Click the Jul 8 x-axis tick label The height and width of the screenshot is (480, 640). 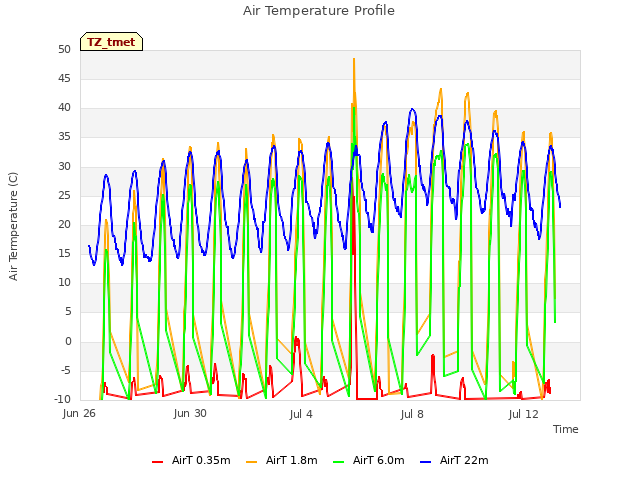click(412, 414)
